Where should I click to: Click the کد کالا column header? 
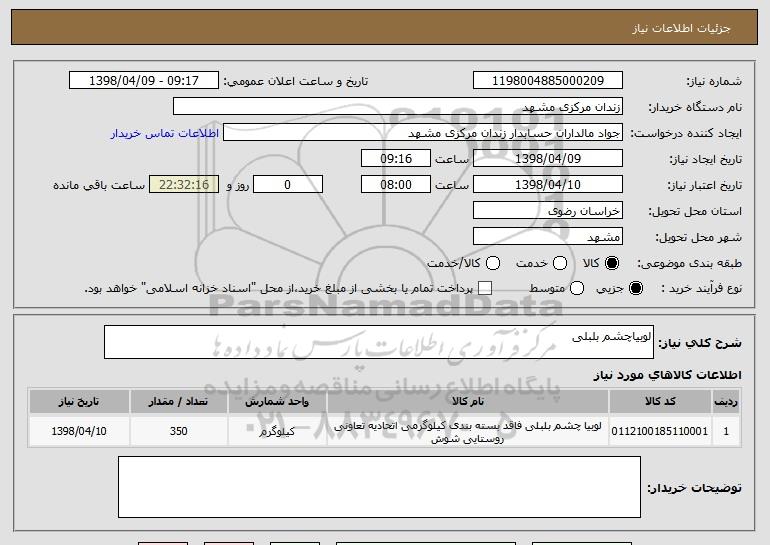tap(660, 402)
